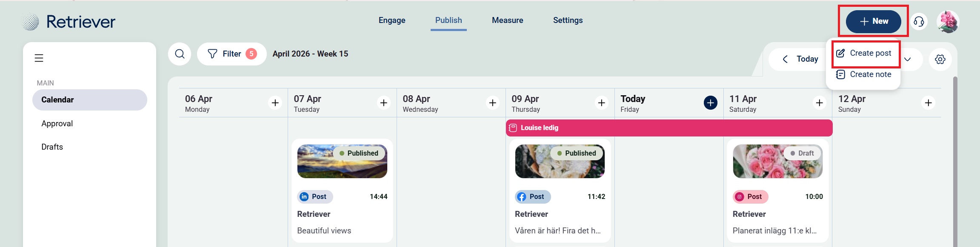
Task: Click the plus icon for Today
Action: (710, 103)
